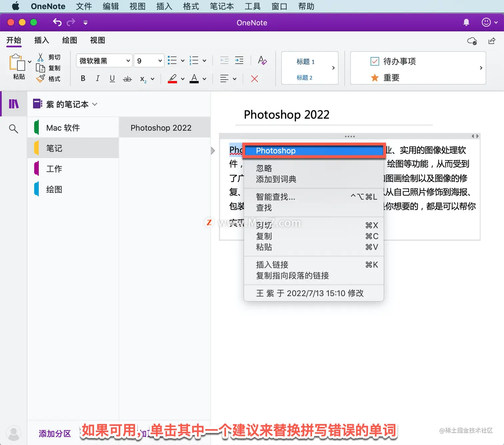Toggle Underline formatting

tap(112, 78)
